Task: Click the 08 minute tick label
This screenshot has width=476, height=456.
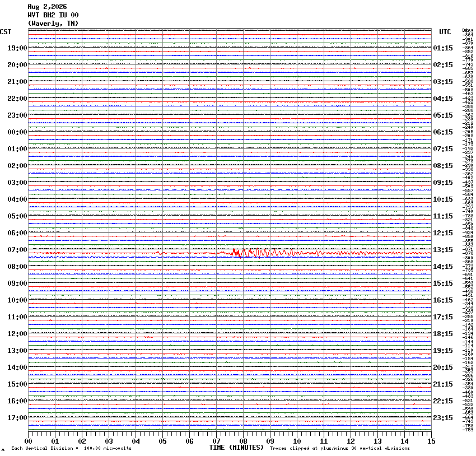Action: (x=243, y=441)
